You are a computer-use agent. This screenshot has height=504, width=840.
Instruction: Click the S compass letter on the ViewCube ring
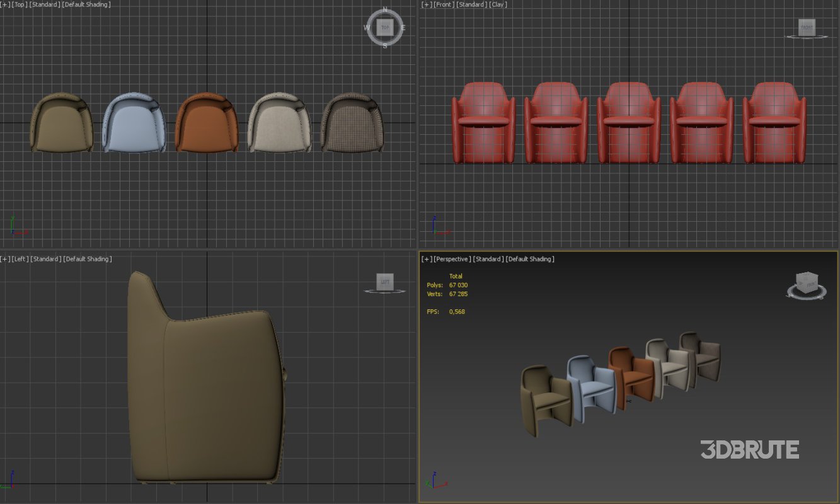(385, 45)
